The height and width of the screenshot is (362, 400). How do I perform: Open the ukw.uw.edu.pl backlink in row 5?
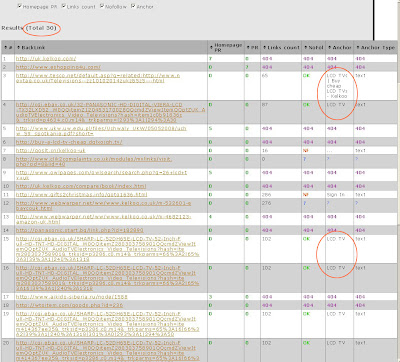click(101, 131)
